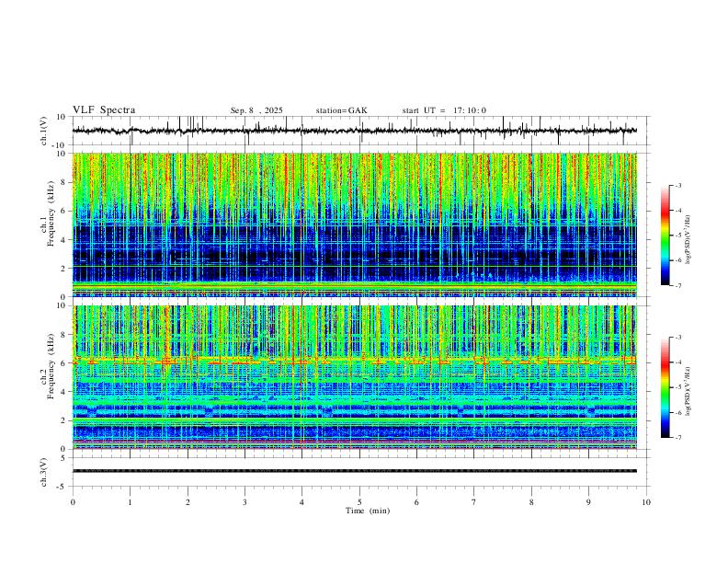Click time axis tick label "4" minutes
The image size is (728, 563).
click(302, 502)
